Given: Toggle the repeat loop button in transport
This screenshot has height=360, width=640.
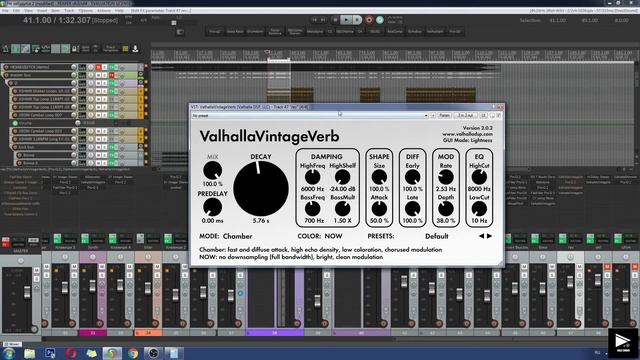Looking at the screenshot, I should 380,20.
